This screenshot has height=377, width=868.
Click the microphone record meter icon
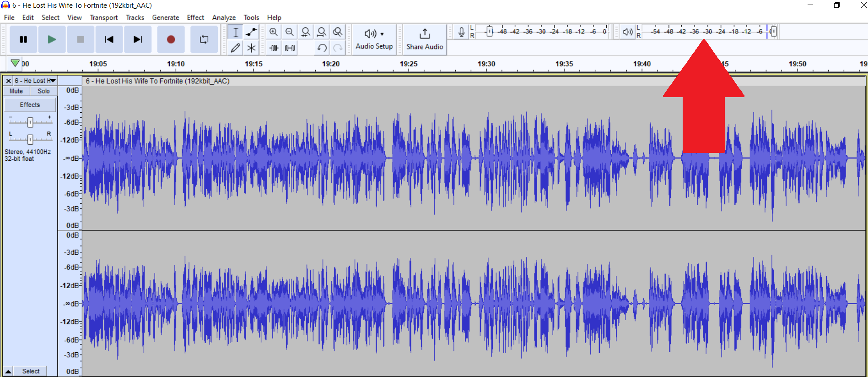coord(461,32)
